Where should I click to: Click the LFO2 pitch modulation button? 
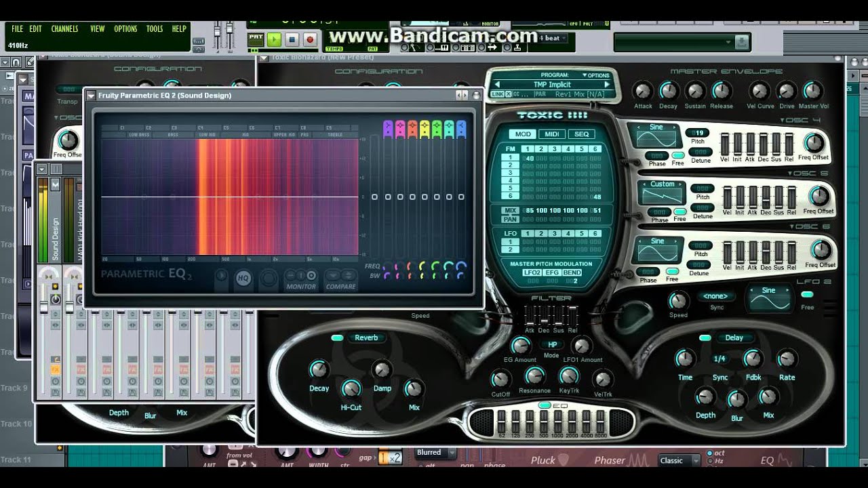pyautogui.click(x=532, y=272)
